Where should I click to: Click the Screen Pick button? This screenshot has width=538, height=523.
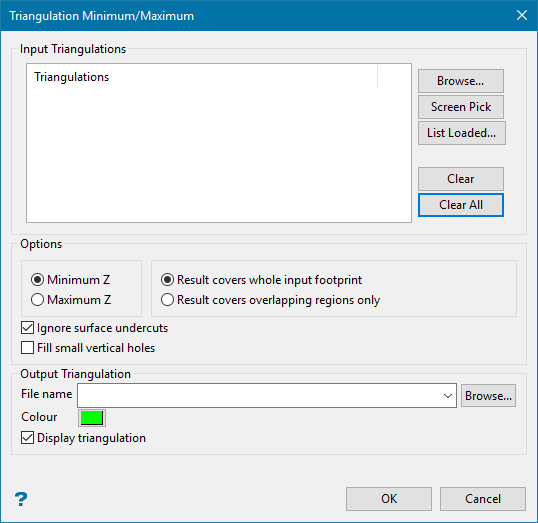click(461, 107)
